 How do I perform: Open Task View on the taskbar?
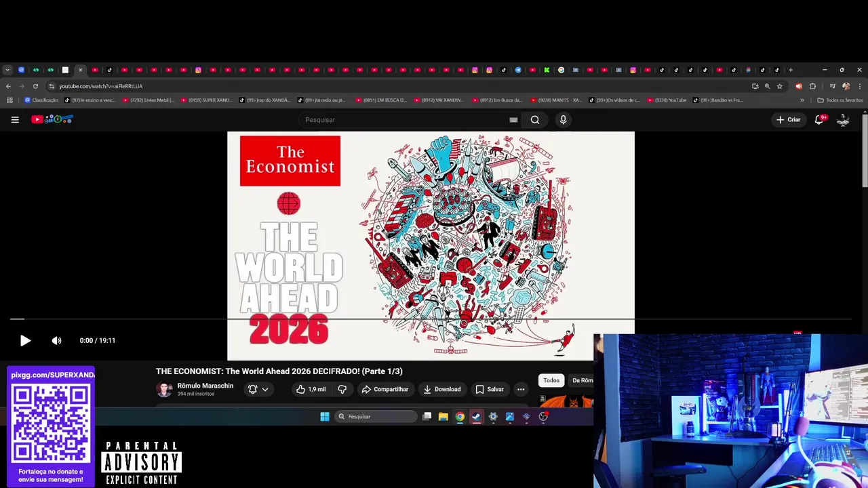[x=427, y=417]
